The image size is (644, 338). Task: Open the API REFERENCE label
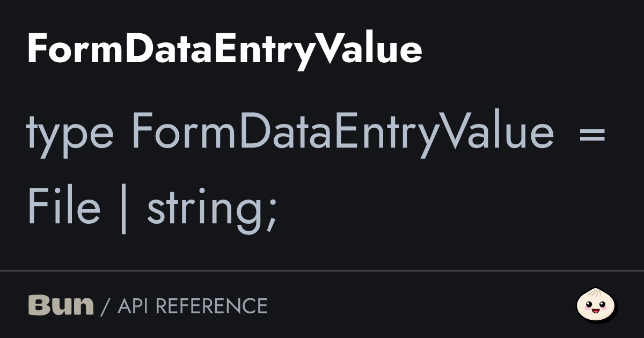click(x=192, y=306)
